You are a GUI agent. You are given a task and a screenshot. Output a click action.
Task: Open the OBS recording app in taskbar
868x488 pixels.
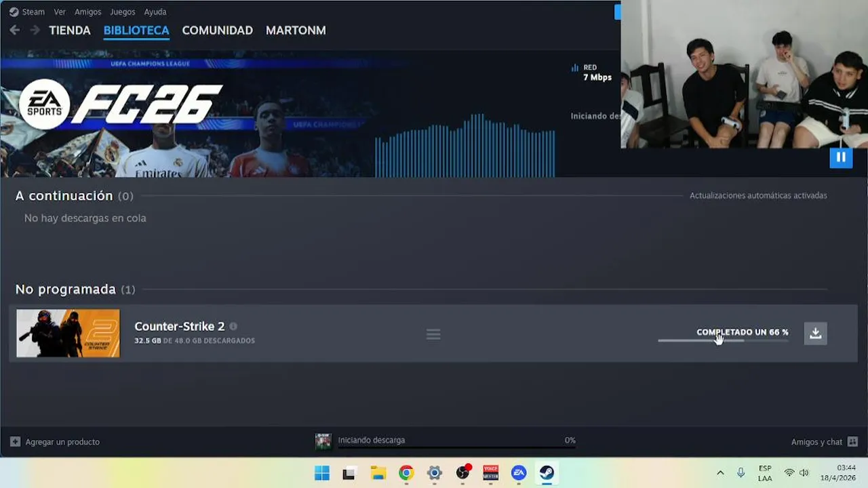pyautogui.click(x=463, y=472)
